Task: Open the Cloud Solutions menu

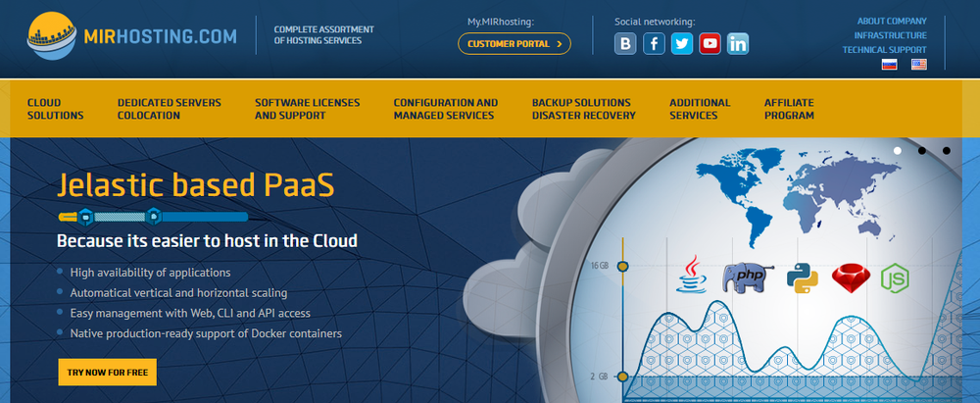Action: click(x=56, y=109)
